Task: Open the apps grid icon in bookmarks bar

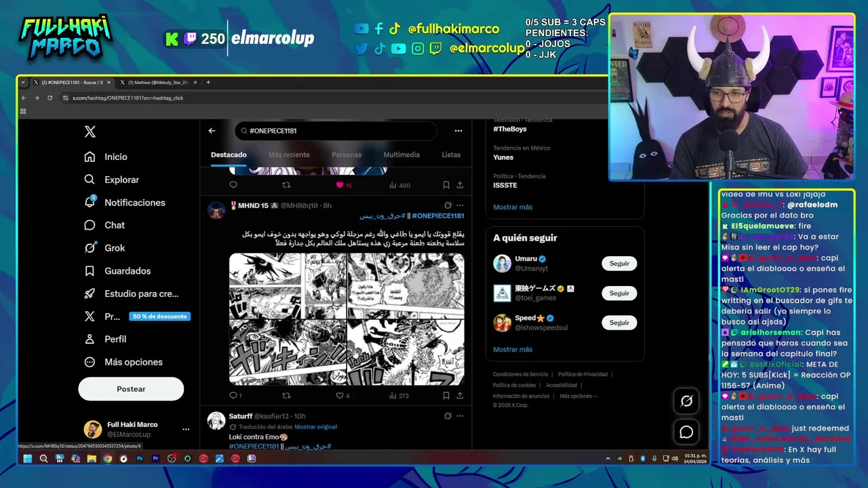Action: [x=23, y=111]
